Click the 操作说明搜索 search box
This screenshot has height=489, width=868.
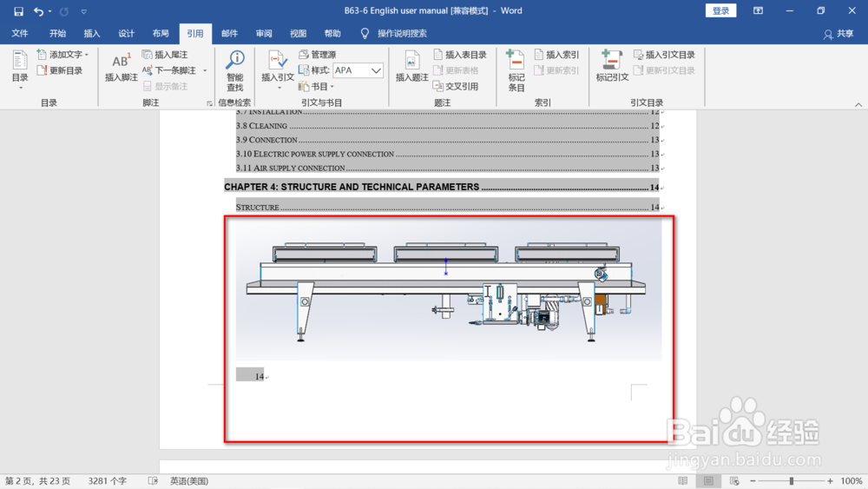pos(402,33)
